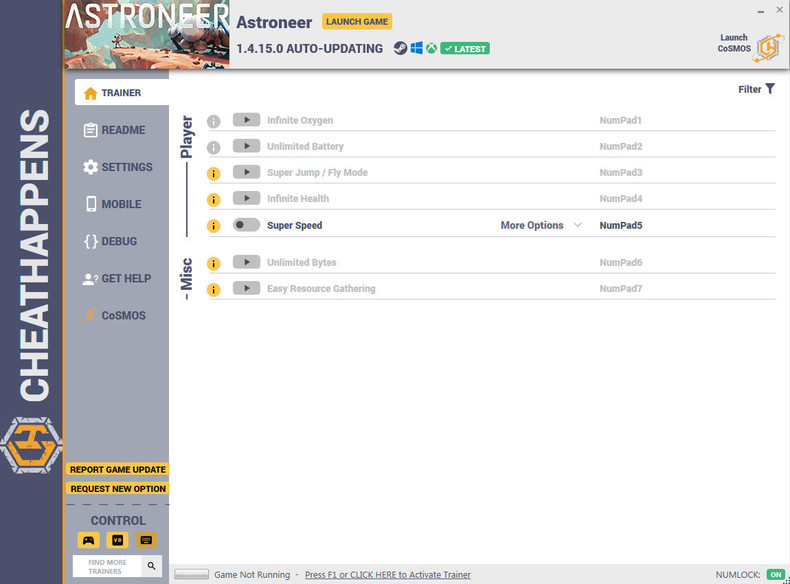Viewport: 790px width, 584px height.
Task: Click the NumPad5 hotkey for Super Speed
Action: pos(621,225)
